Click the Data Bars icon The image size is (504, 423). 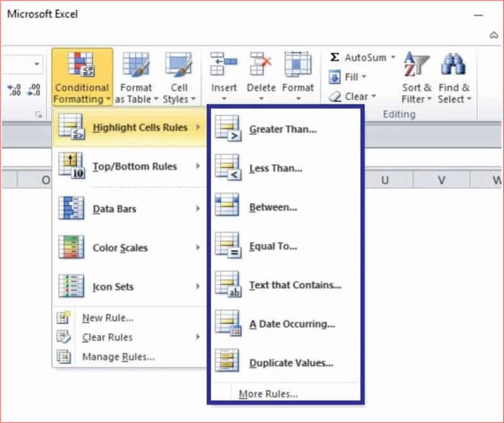(x=71, y=208)
